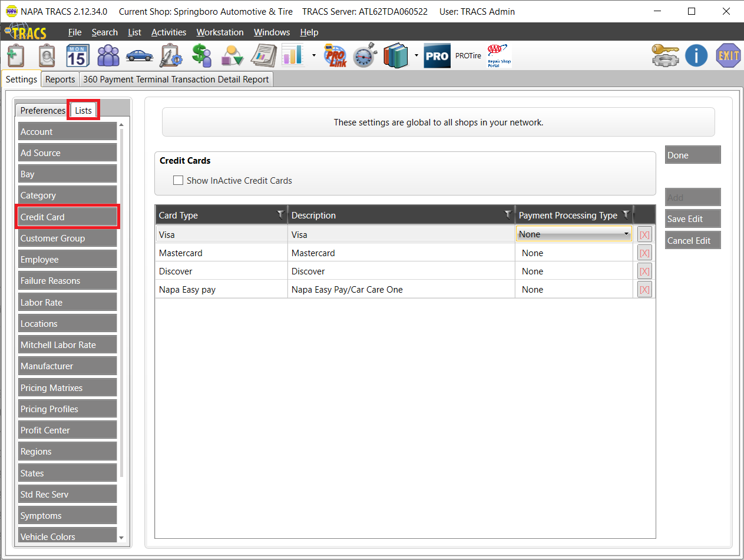Open the search clipboard magnifier icon

coord(47,56)
